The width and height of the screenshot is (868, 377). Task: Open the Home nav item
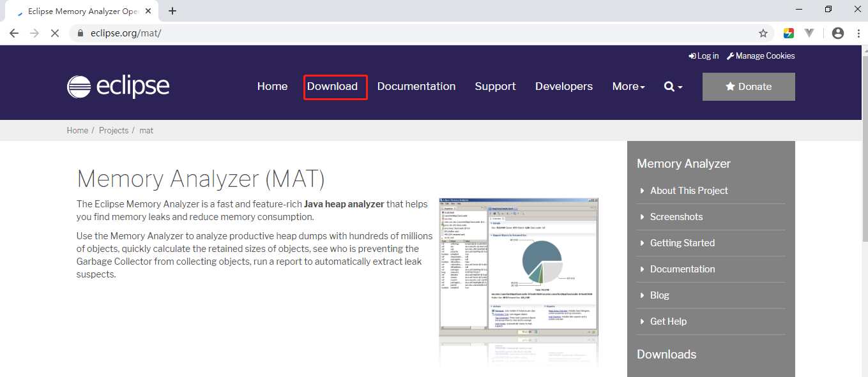click(x=272, y=87)
